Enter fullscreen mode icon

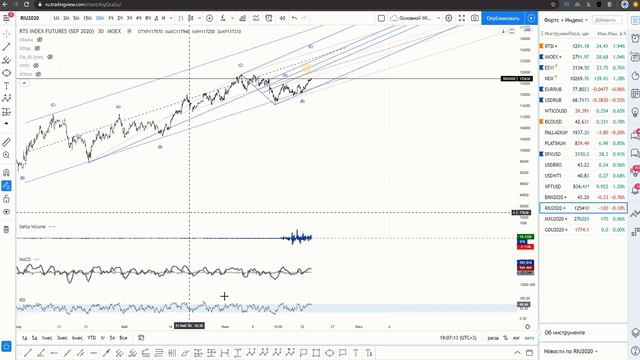coord(462,18)
